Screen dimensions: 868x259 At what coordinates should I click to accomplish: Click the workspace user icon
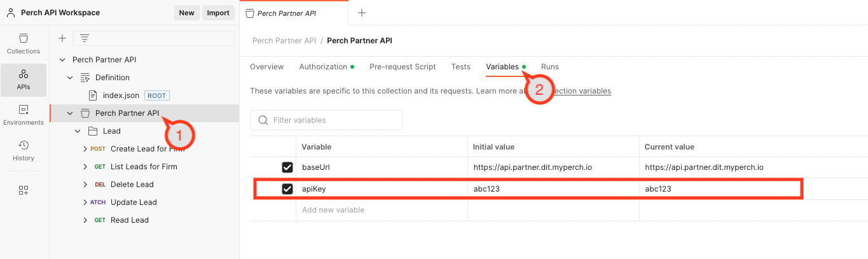11,13
